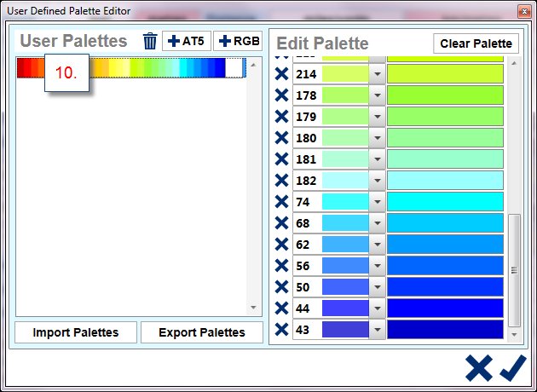Delete the color 182 row
Image resolution: width=537 pixels, height=392 pixels.
click(x=281, y=181)
